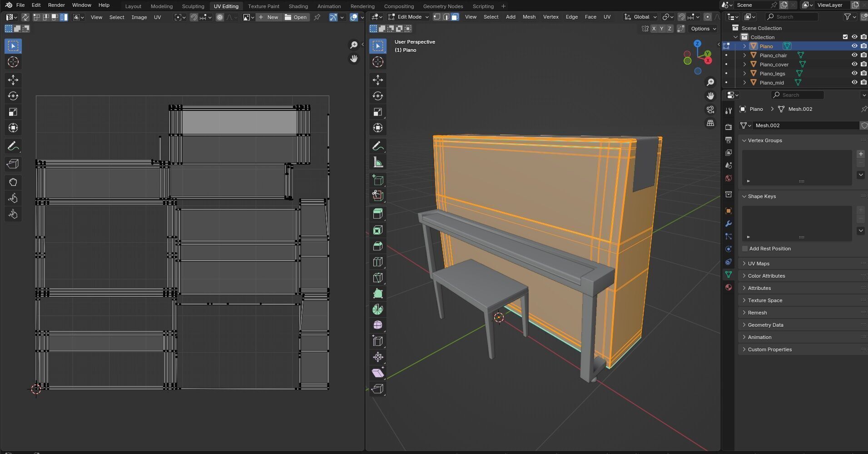Hide Piano_mid object in viewport

tap(854, 82)
